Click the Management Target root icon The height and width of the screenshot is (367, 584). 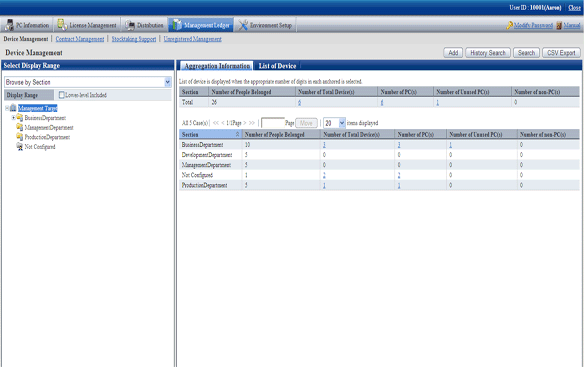13,108
